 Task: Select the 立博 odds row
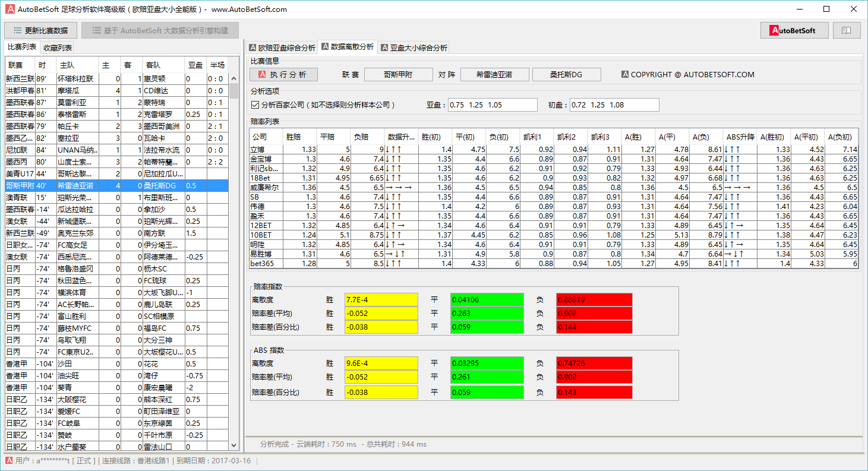(x=554, y=149)
